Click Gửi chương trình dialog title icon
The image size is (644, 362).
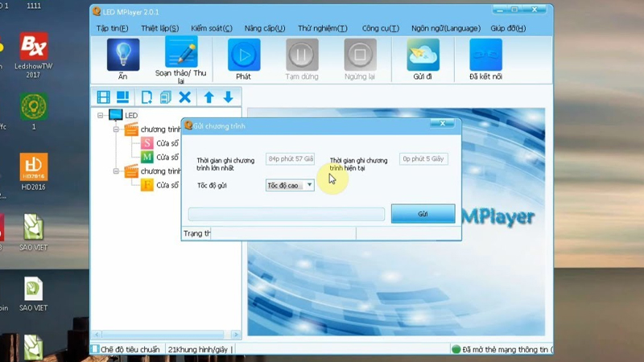[188, 125]
